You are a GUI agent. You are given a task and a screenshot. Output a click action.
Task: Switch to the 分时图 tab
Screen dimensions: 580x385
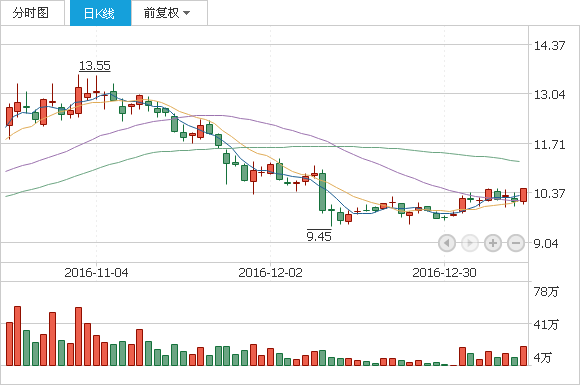coord(32,13)
